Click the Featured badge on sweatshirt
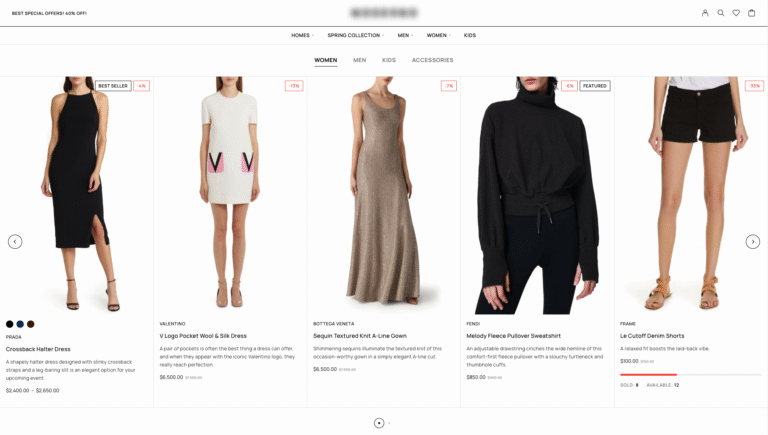The height and width of the screenshot is (435, 768). (x=595, y=86)
